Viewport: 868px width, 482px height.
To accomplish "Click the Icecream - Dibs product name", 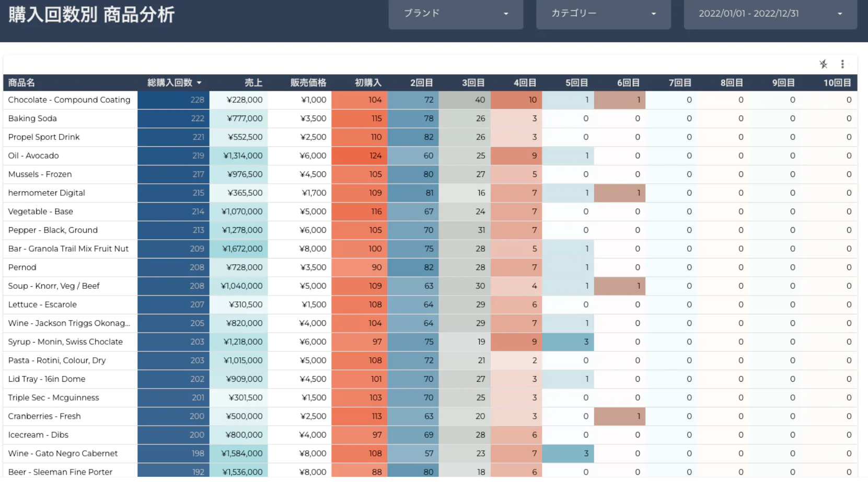I will pos(38,435).
